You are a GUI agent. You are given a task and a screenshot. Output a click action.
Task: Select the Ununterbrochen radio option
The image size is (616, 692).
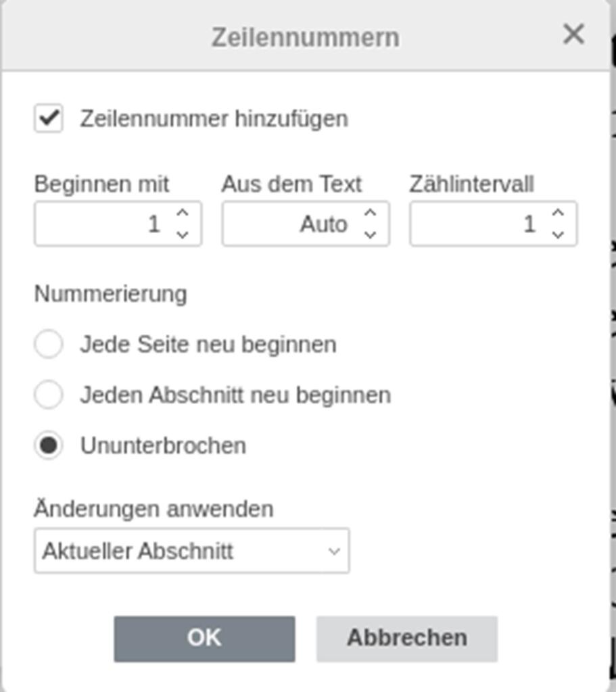(x=49, y=445)
